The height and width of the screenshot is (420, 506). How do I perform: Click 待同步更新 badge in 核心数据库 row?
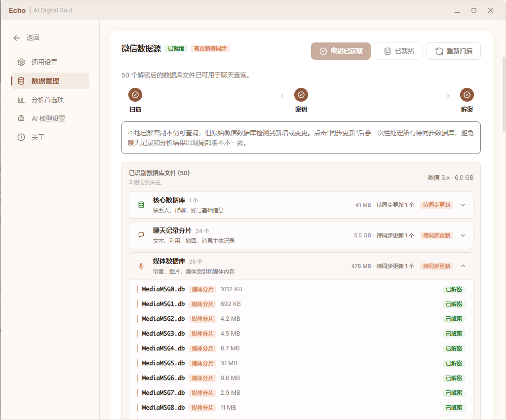click(x=436, y=205)
